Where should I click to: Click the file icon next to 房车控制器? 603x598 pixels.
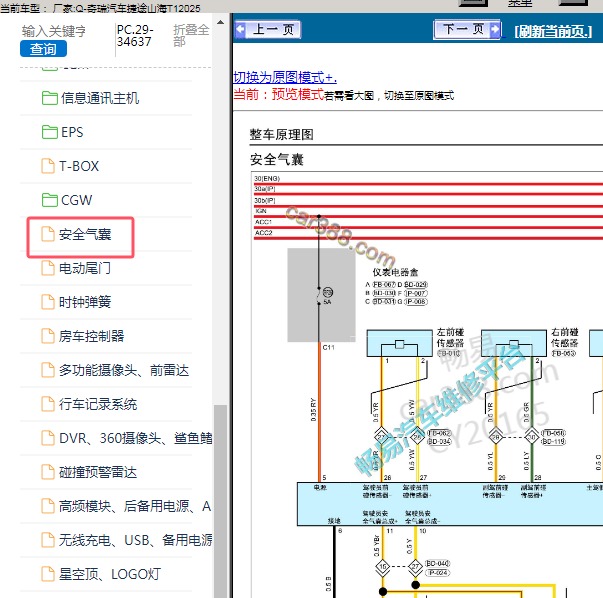tap(48, 336)
